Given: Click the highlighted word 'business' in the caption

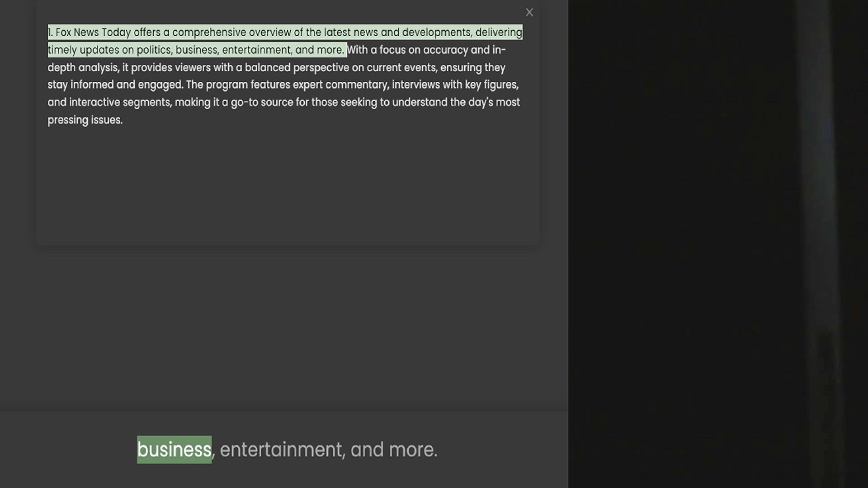Looking at the screenshot, I should [x=174, y=450].
